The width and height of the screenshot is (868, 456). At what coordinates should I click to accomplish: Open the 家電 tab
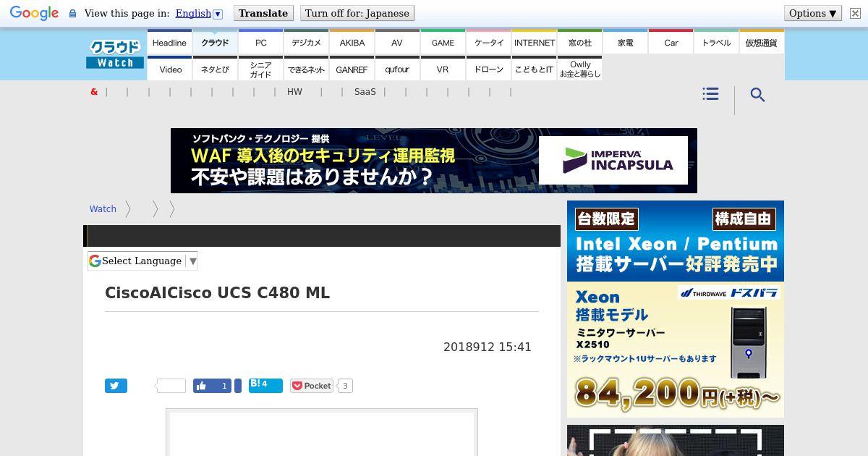click(x=626, y=43)
